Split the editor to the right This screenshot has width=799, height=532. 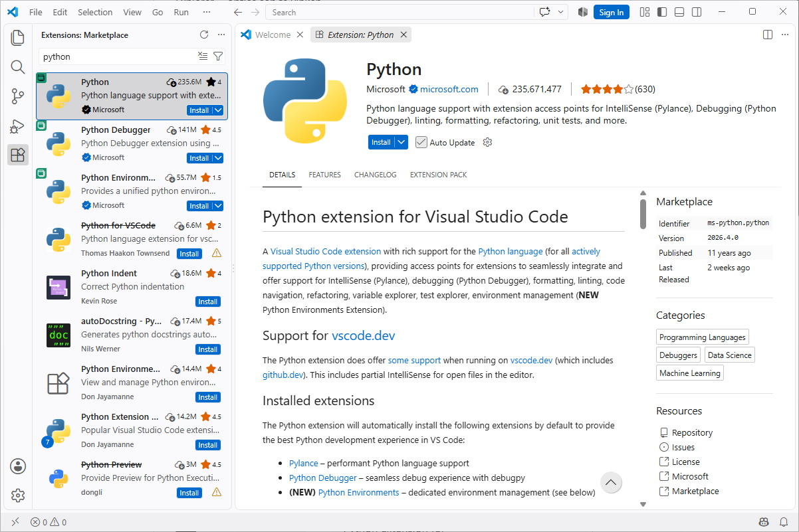click(x=768, y=35)
